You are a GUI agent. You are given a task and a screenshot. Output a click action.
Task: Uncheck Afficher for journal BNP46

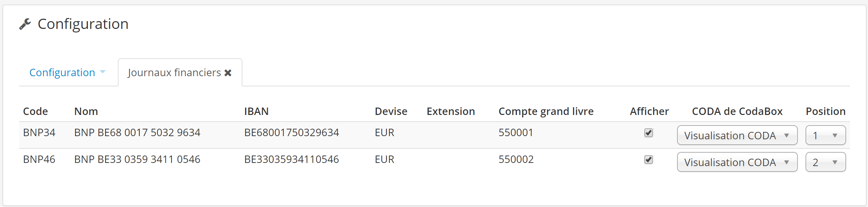pos(649,159)
